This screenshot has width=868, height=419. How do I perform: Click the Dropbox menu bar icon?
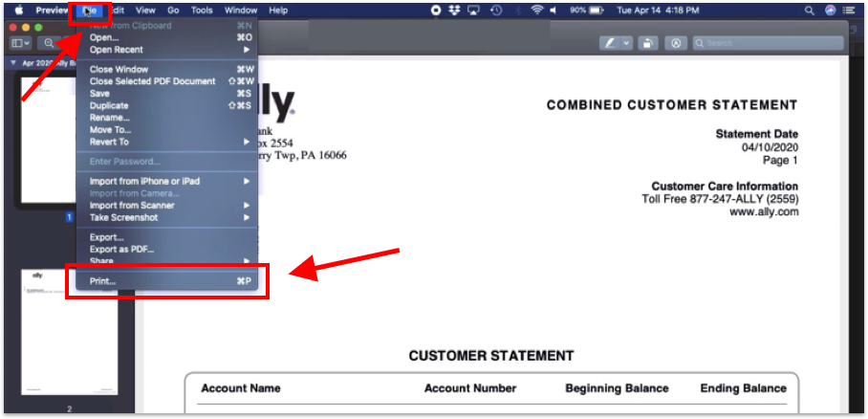coord(455,10)
